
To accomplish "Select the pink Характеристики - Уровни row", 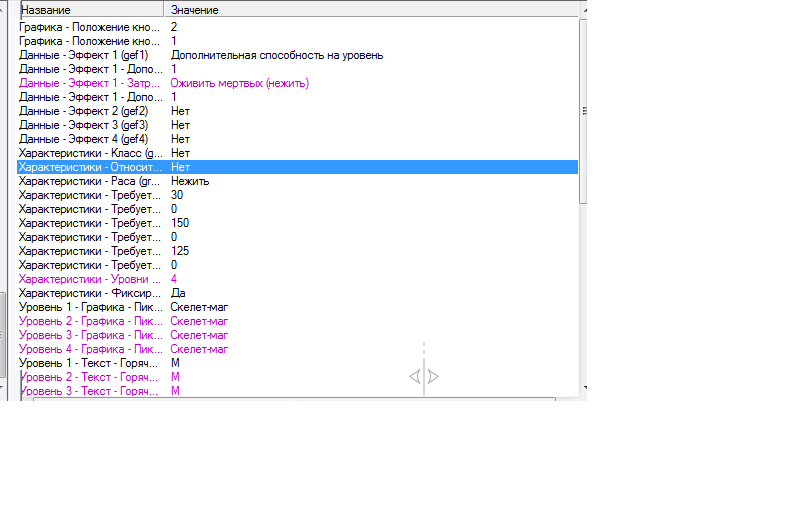I will [298, 279].
